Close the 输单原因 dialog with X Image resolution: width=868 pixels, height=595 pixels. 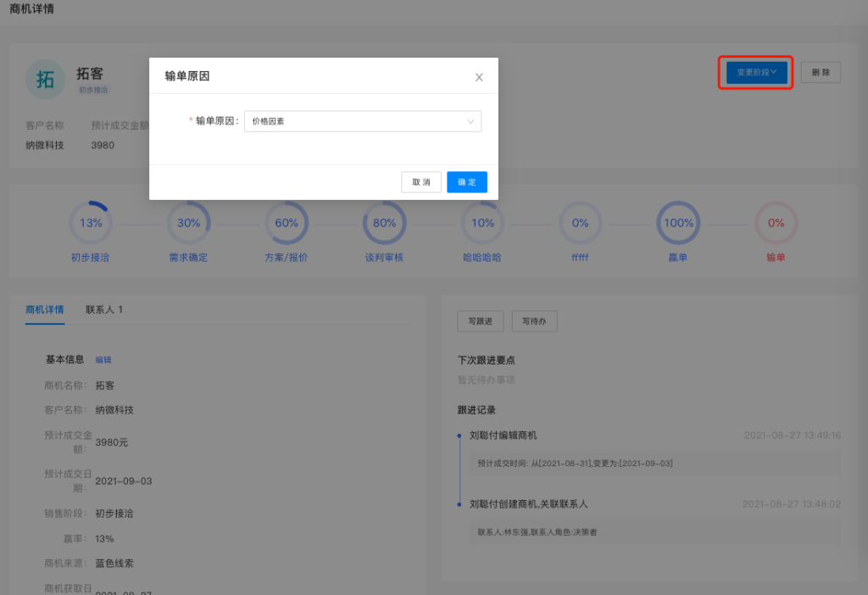pos(479,77)
